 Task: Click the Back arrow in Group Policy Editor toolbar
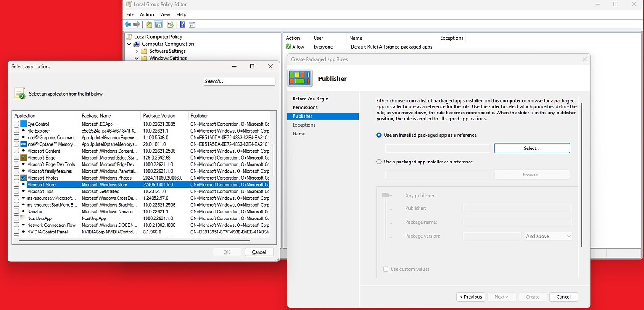click(x=128, y=24)
